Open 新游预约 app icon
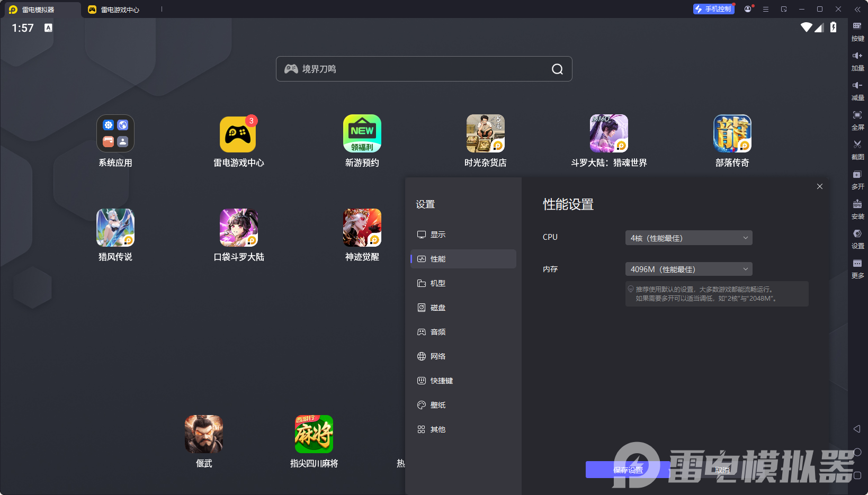Image resolution: width=868 pixels, height=495 pixels. pyautogui.click(x=362, y=133)
